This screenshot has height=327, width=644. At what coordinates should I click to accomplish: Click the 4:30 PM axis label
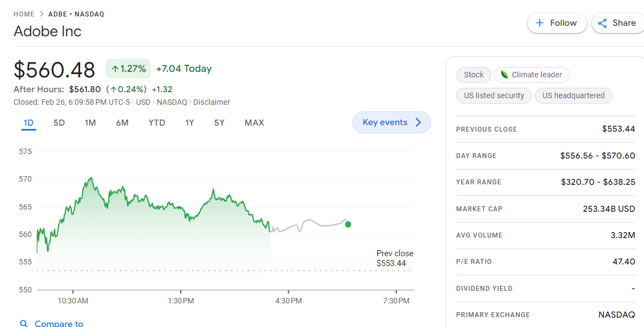(288, 301)
